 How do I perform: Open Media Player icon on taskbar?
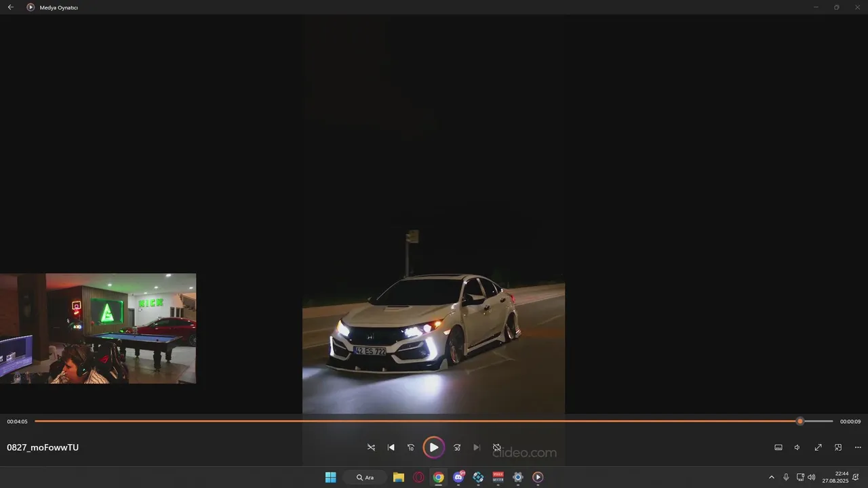tap(538, 477)
